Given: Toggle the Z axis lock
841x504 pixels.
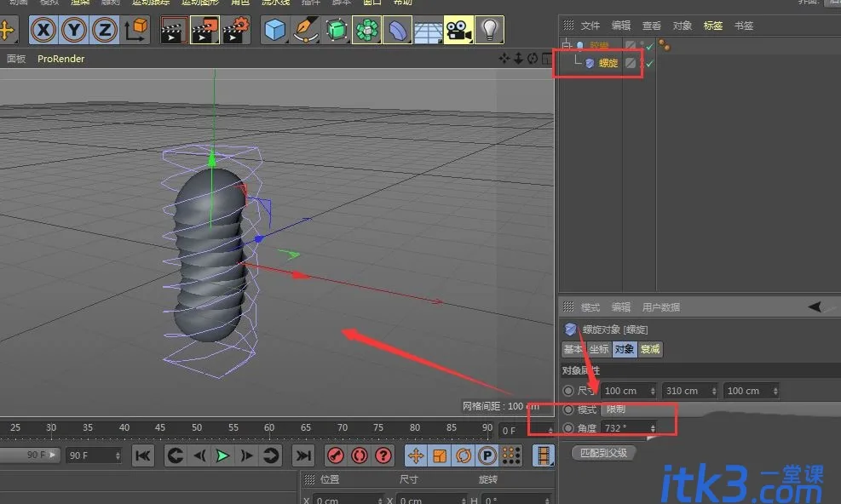Looking at the screenshot, I should click(x=105, y=30).
